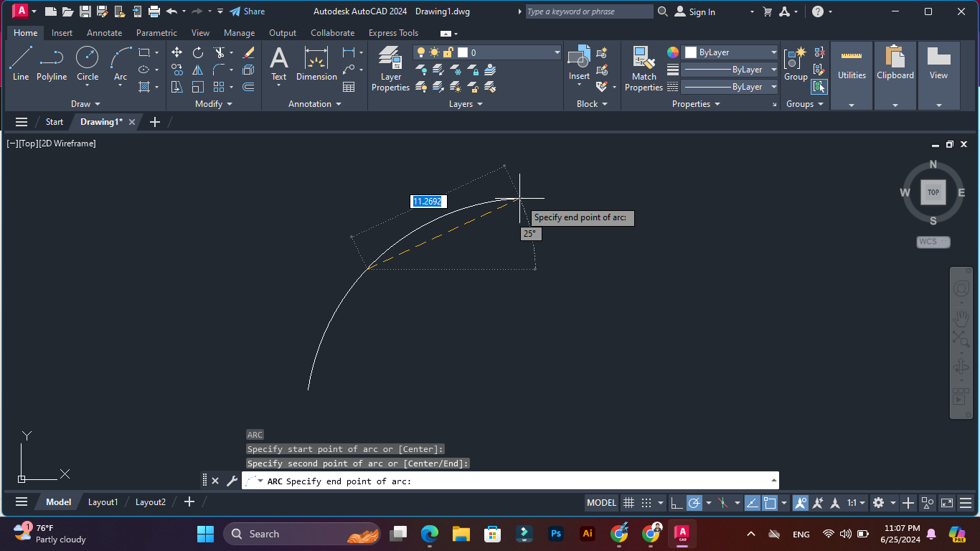The width and height of the screenshot is (980, 551).
Task: Click inside the command line input
Action: [x=502, y=481]
